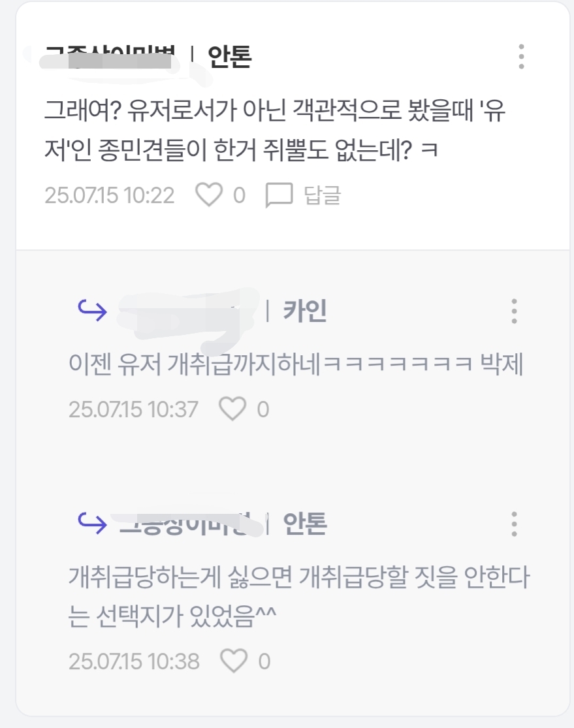Viewport: 574px width, 728px height.
Task: Click the top comment text starting with 그래여?
Action: pyautogui.click(x=275, y=130)
